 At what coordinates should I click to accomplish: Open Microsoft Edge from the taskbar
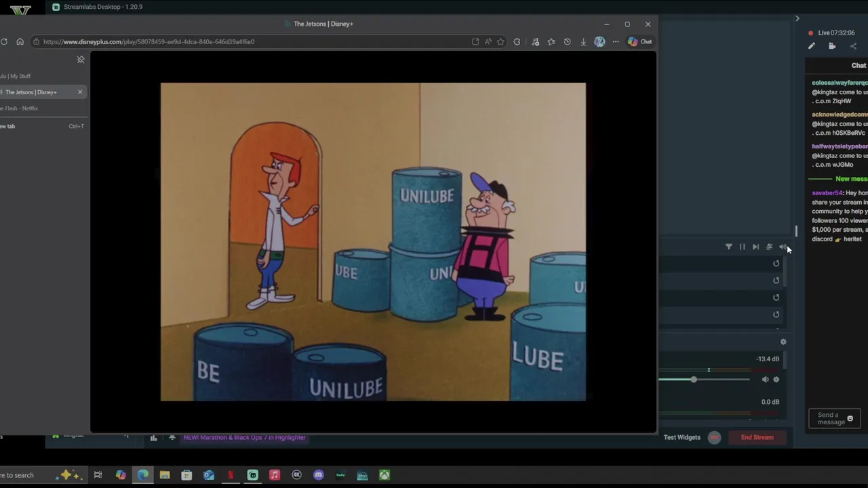143,475
